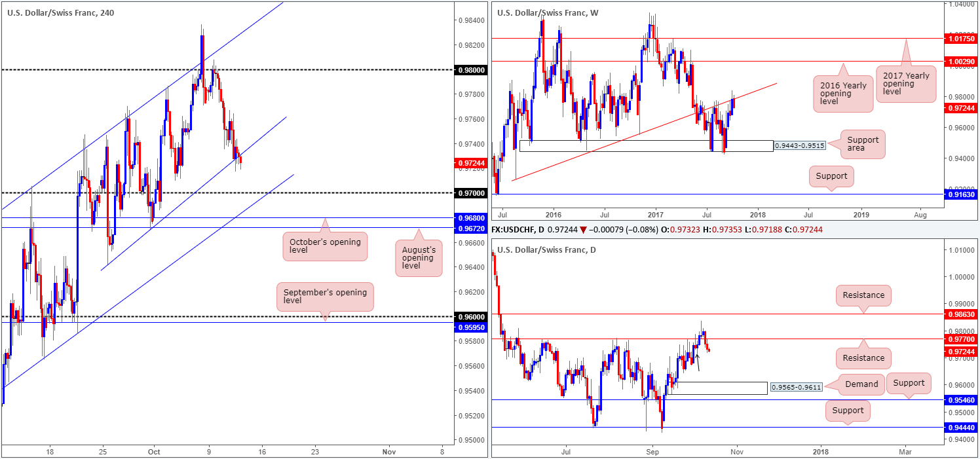
Task: Select the 0.9443-0.9515 zone label
Action: coord(800,146)
